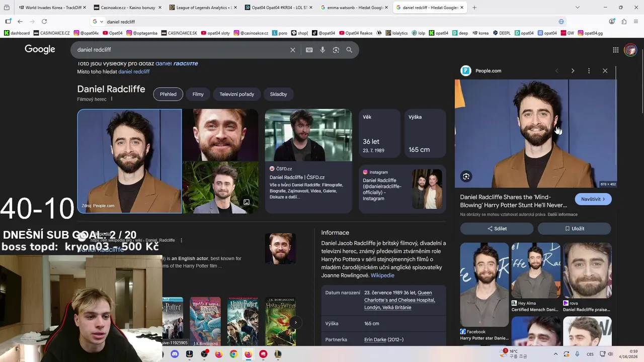Start voice search with the microphone icon
The image size is (644, 362).
coord(323,50)
